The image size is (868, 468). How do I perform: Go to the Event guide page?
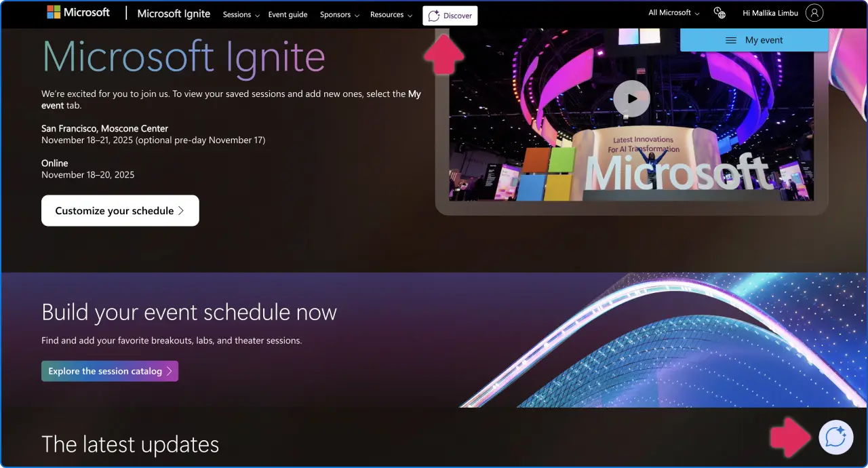(x=288, y=14)
